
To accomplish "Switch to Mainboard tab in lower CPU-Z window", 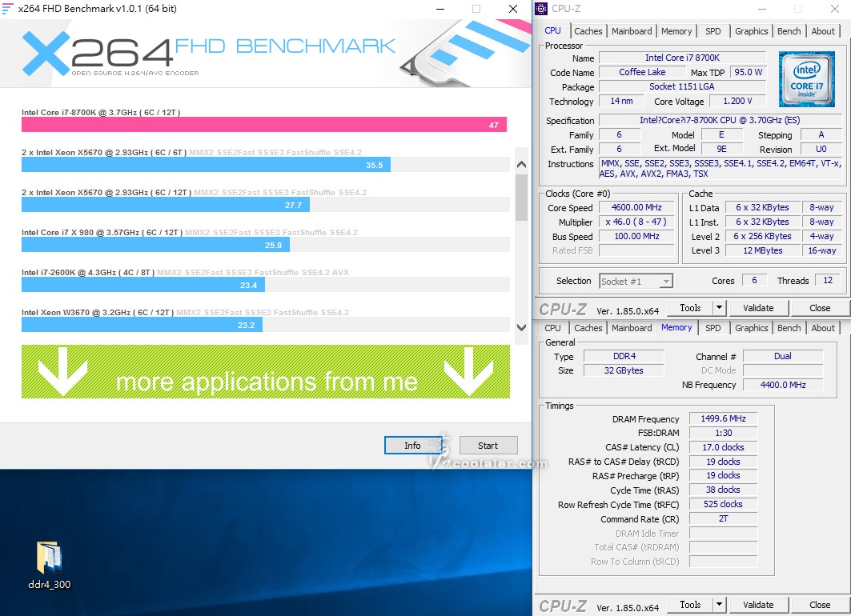I will pyautogui.click(x=632, y=328).
